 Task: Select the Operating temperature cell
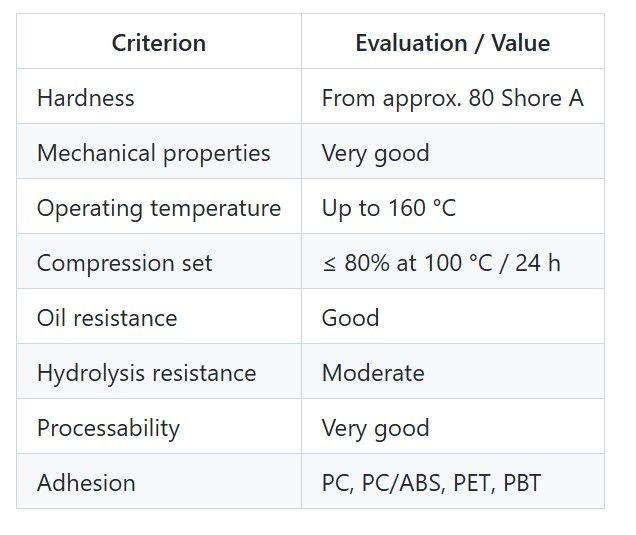click(159, 208)
